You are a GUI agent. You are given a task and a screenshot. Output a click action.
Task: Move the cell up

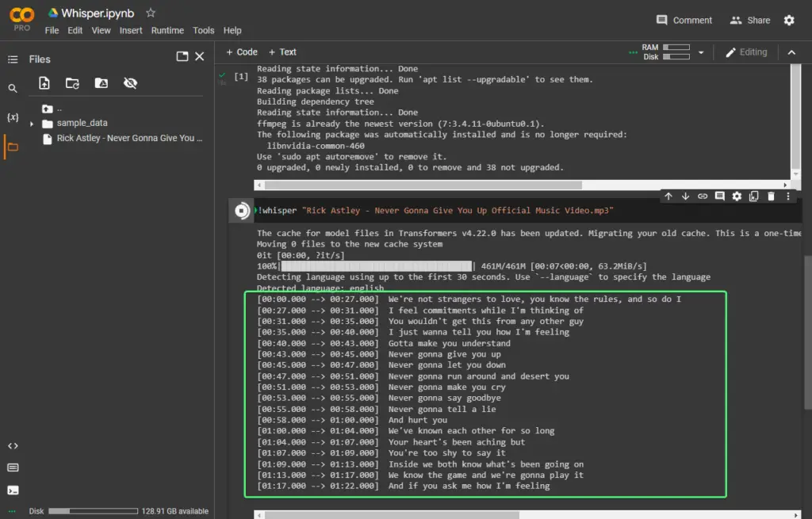668,197
